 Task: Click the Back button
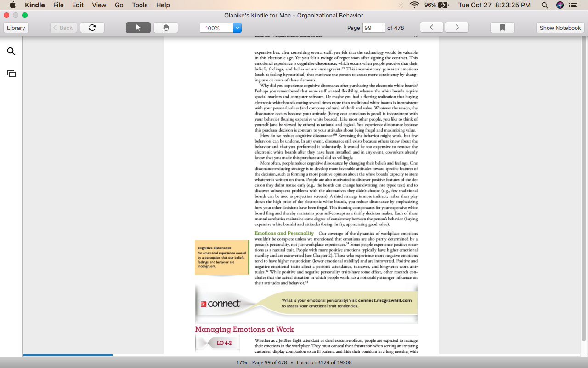[63, 28]
